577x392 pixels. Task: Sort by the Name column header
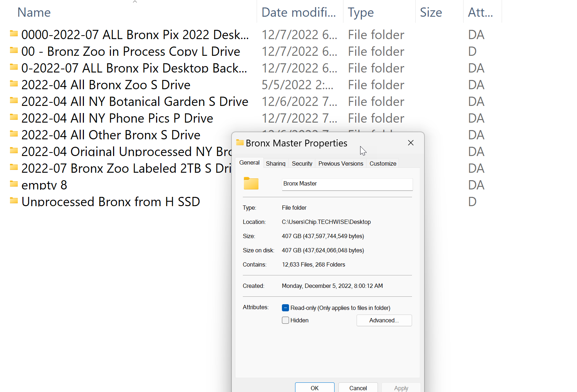click(34, 12)
